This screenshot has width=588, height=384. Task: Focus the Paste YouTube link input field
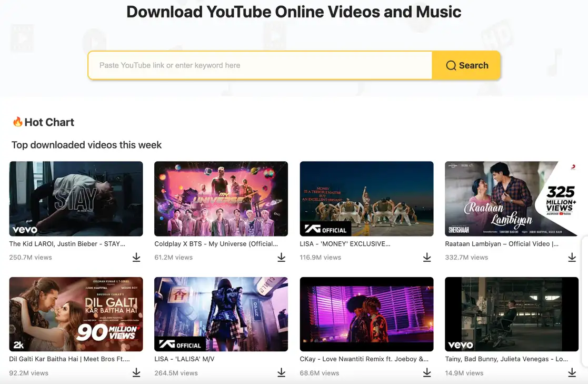(260, 65)
